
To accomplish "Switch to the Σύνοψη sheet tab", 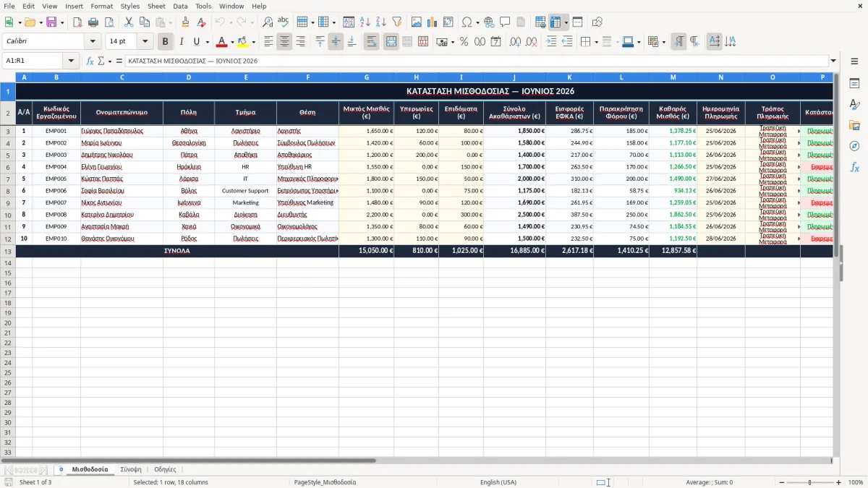I will (x=131, y=469).
